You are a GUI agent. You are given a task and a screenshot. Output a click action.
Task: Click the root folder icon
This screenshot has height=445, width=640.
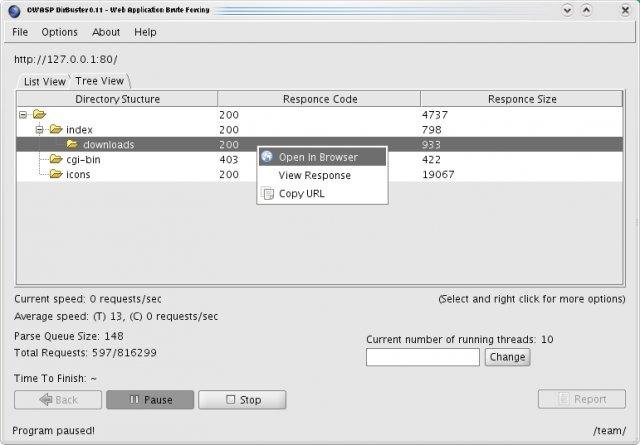[39, 114]
